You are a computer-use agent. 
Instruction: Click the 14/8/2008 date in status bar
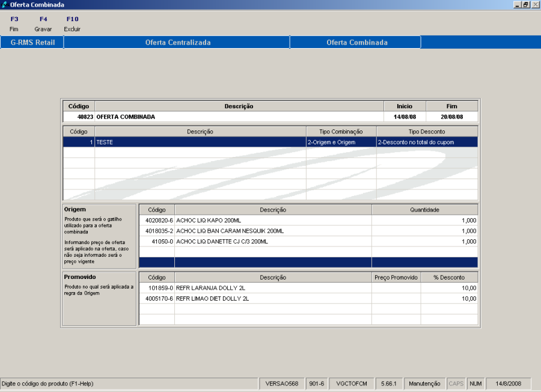tap(508, 384)
